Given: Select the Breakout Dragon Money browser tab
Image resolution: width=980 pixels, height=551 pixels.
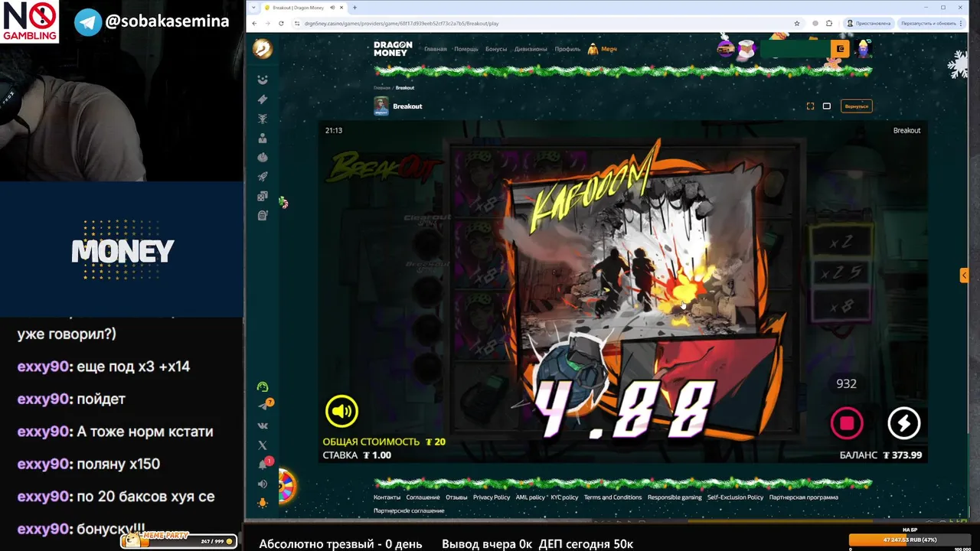Looking at the screenshot, I should pos(302,7).
